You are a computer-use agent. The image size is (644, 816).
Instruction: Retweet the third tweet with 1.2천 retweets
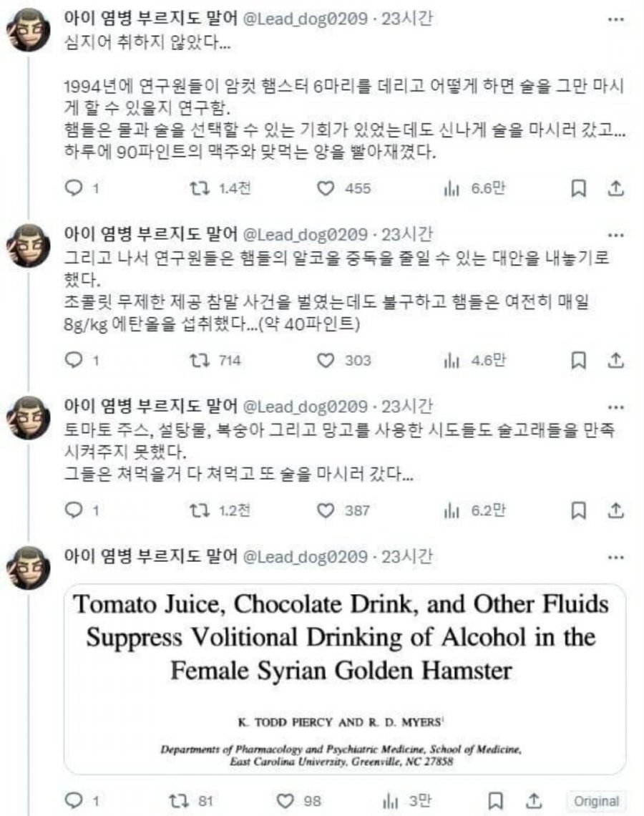[197, 510]
